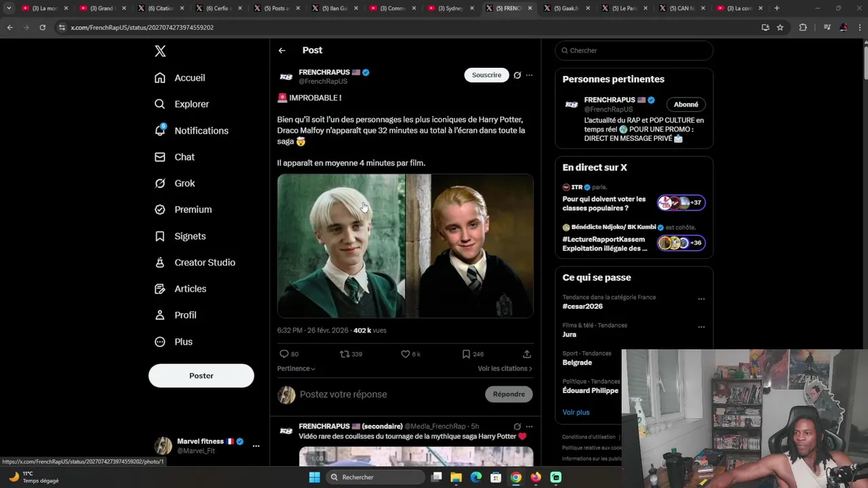Click the Poster button

[201, 375]
